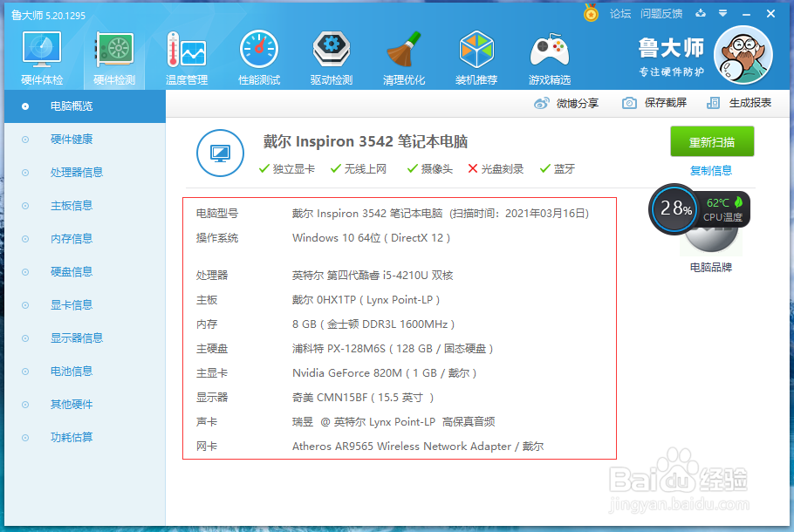Click the 鲁大师 5.20.1295 version title
Screen dimensions: 794x532
(49, 16)
